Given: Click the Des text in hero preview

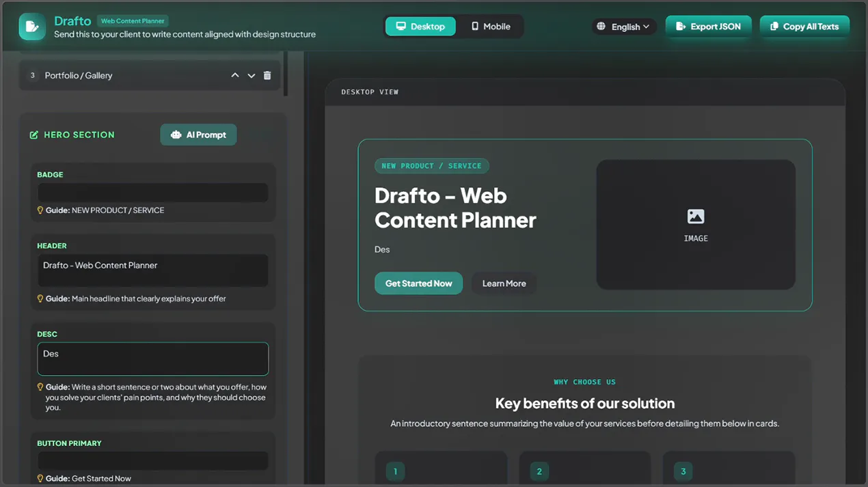Looking at the screenshot, I should [382, 249].
